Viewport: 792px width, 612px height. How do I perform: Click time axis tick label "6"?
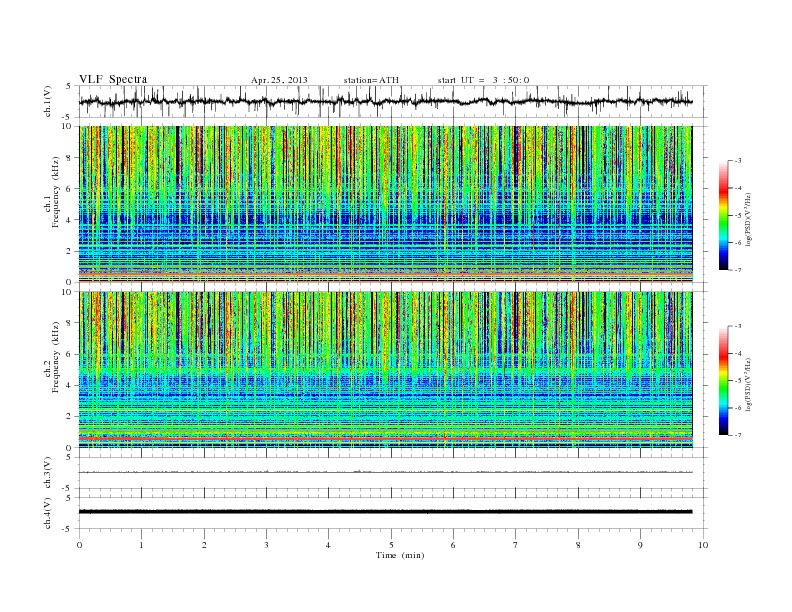pos(453,545)
